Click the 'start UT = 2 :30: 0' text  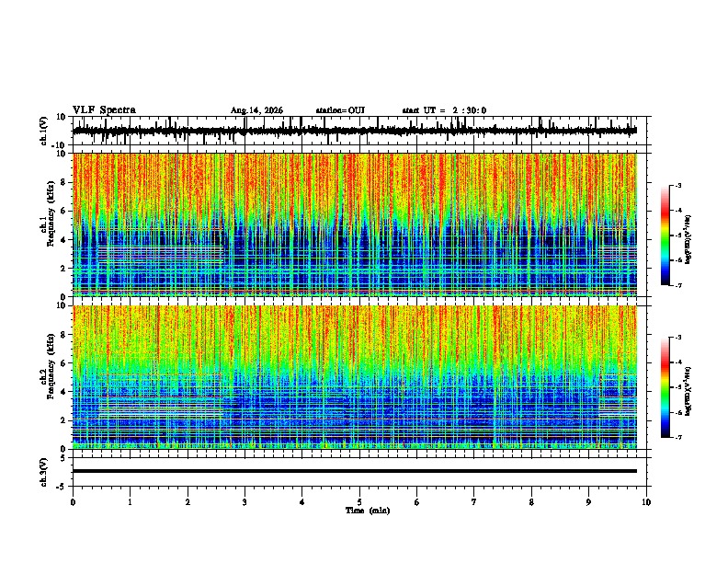pos(444,110)
